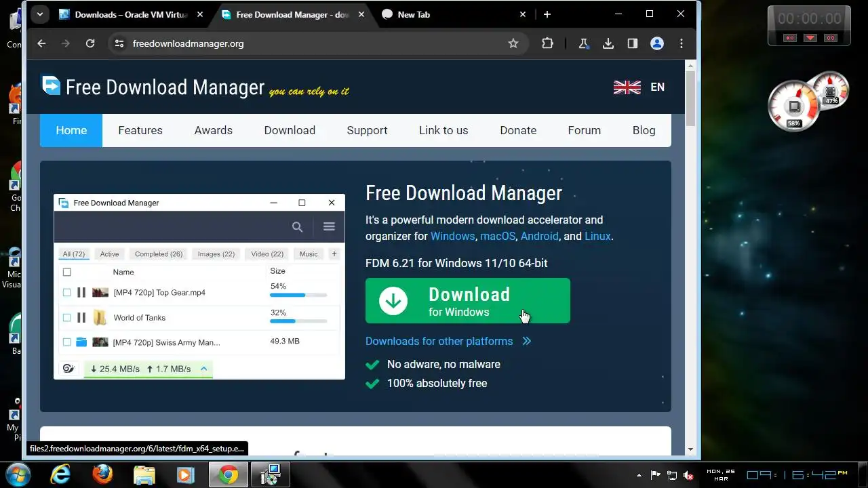868x488 pixels.
Task: Open the Extensions puzzle icon
Action: pyautogui.click(x=547, y=43)
